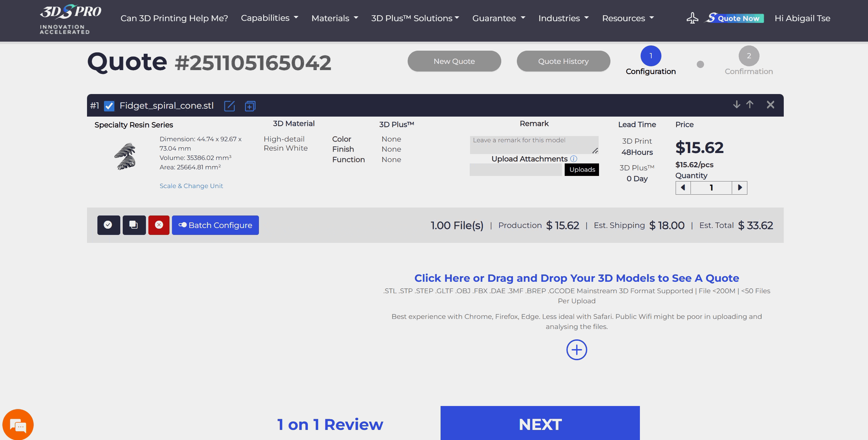
Task: Expand the Resources dropdown menu
Action: tap(628, 18)
